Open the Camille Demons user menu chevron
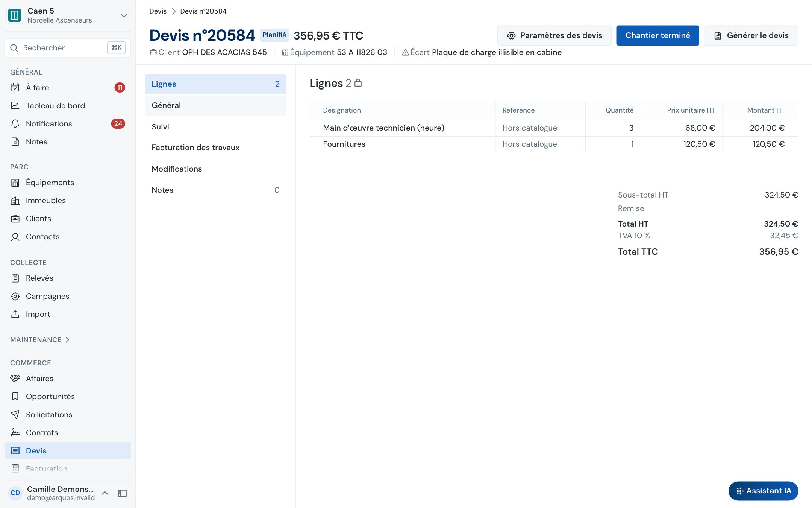Image resolution: width=812 pixels, height=508 pixels. (105, 493)
